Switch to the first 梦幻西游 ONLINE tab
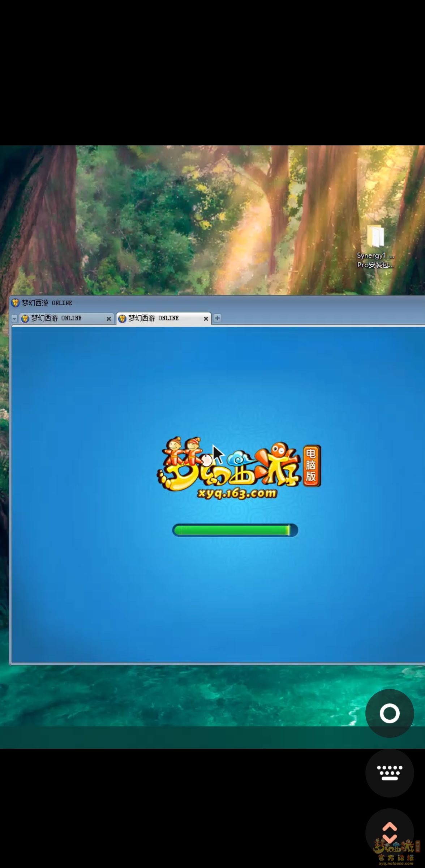This screenshot has width=425, height=868. [66, 318]
